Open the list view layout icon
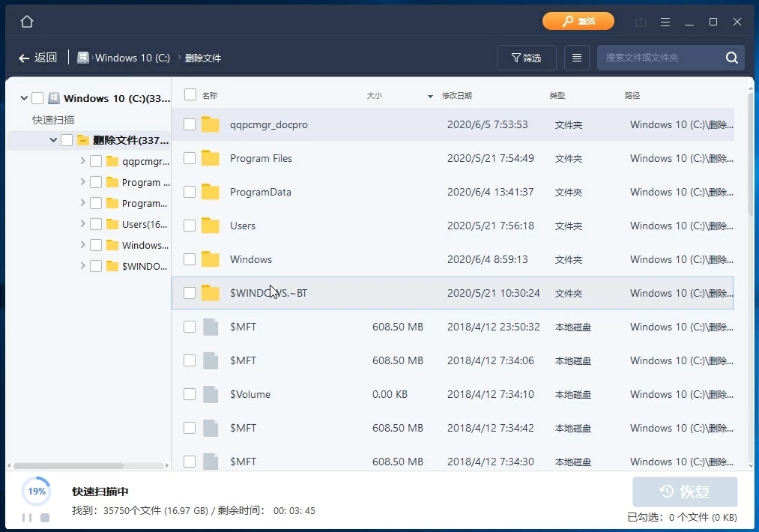759x532 pixels. (x=576, y=58)
